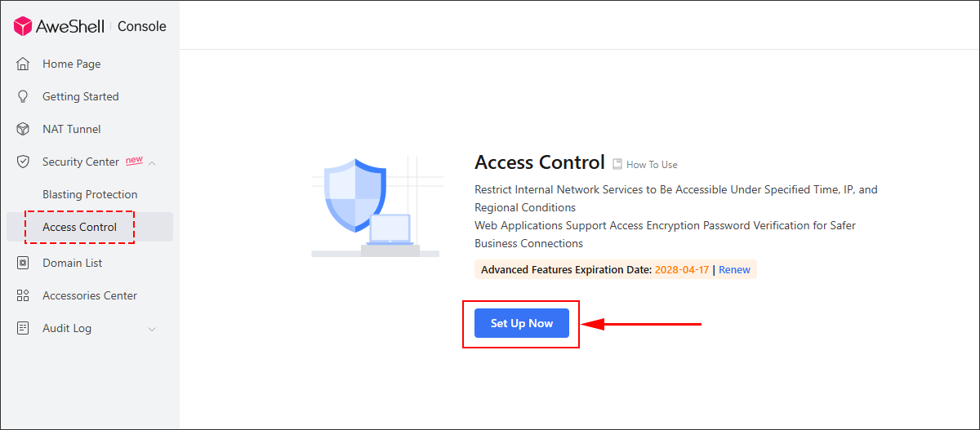Click the Getting Started lightbulb icon
980x430 pixels.
tap(23, 96)
